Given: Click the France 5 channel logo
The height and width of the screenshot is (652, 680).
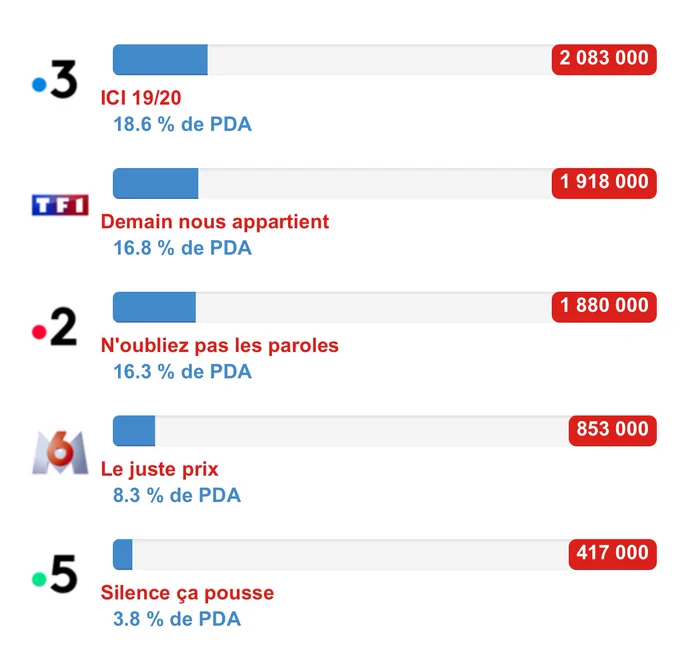Looking at the screenshot, I should 55,573.
